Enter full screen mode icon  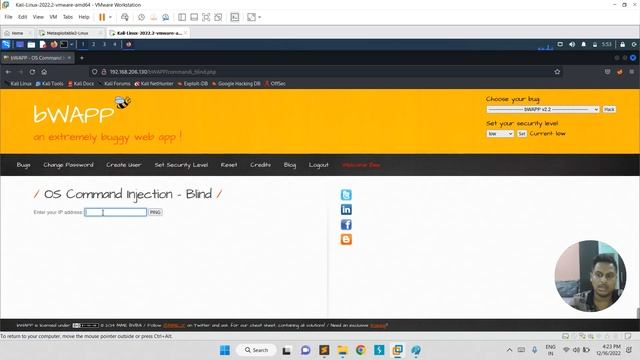(206, 17)
